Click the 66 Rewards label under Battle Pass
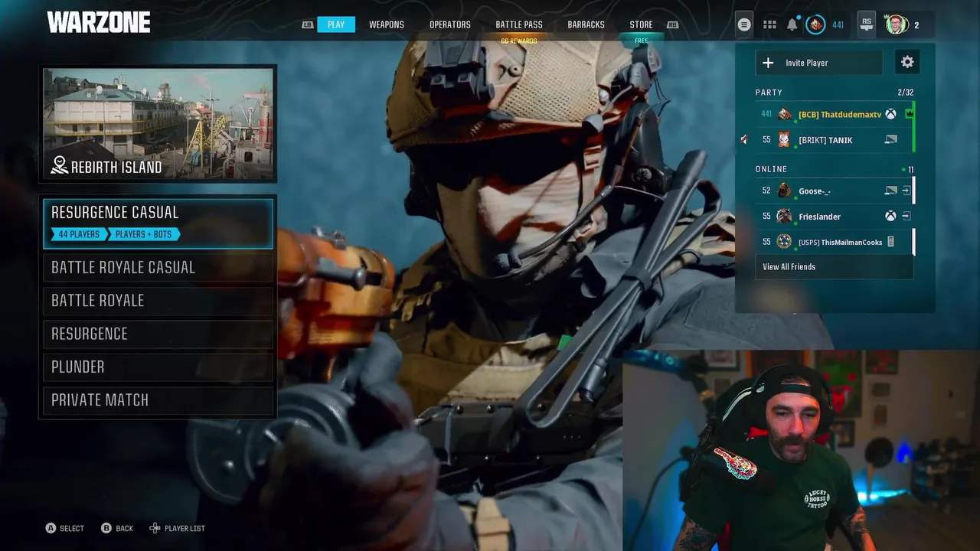The height and width of the screenshot is (551, 980). click(519, 41)
